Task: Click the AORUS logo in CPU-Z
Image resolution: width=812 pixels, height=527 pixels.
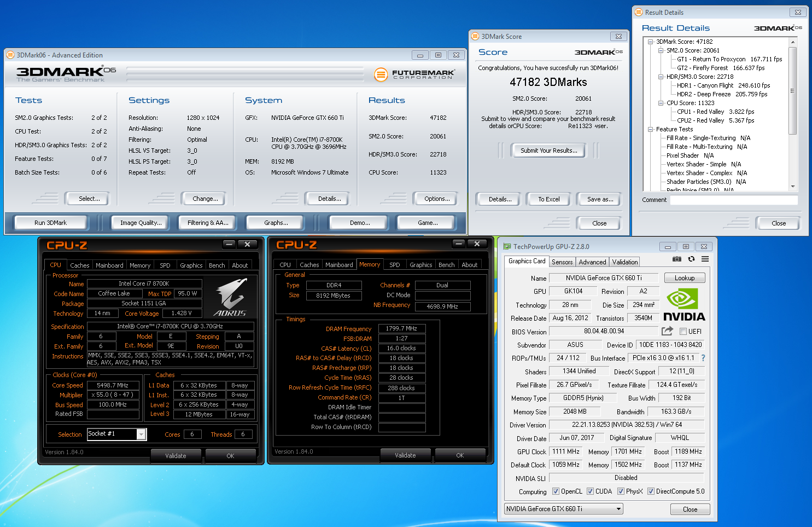Action: coord(231,298)
